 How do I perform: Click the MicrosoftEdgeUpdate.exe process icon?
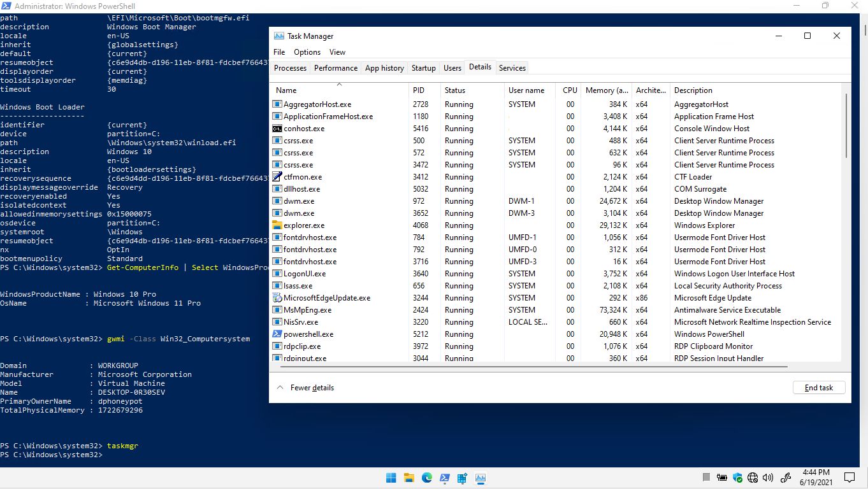pyautogui.click(x=277, y=298)
